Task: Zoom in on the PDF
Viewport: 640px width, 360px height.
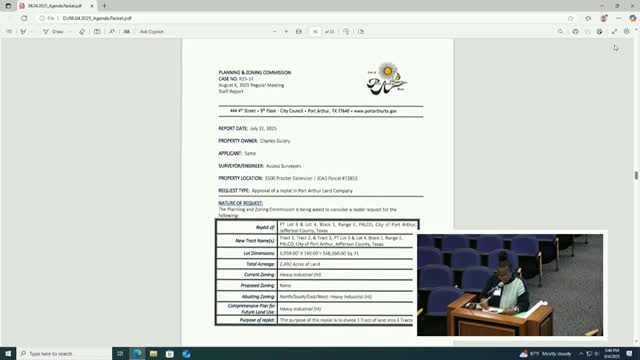Action: 286,31
